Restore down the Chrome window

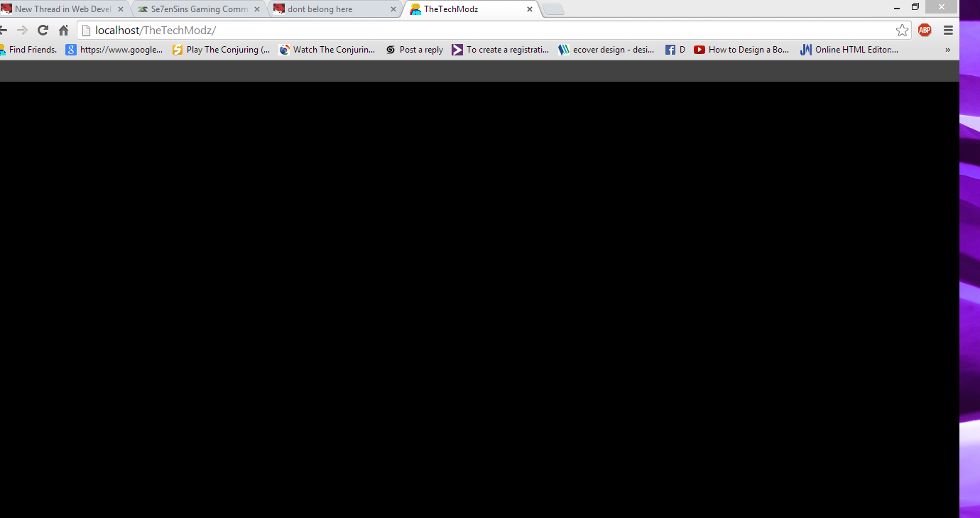tap(915, 6)
